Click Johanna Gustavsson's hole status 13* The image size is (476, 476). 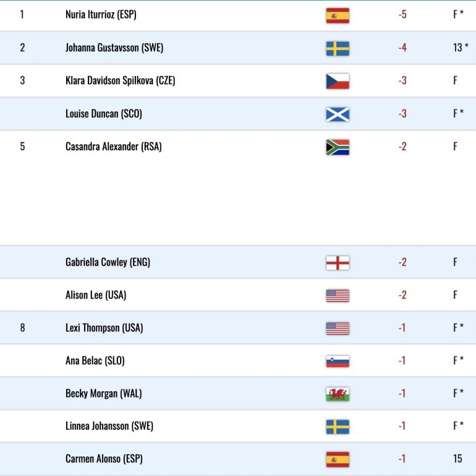461,48
